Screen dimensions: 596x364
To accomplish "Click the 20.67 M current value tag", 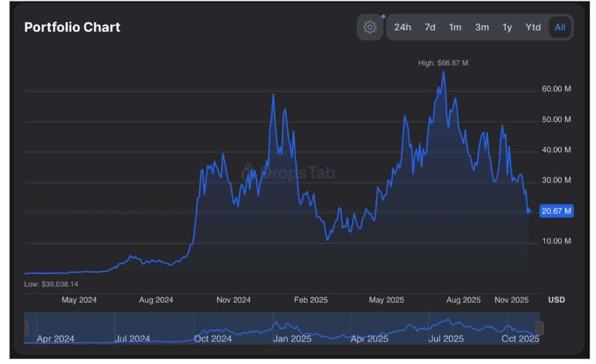I will [x=556, y=211].
